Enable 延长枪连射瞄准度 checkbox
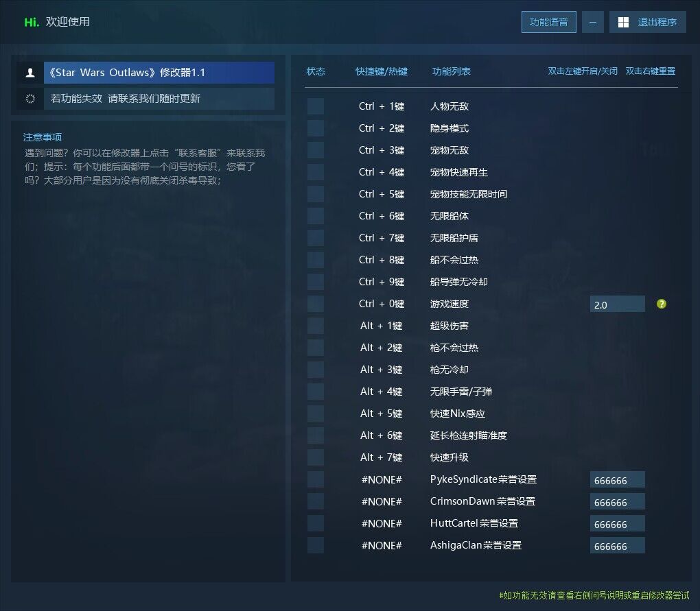The height and width of the screenshot is (611, 700). (x=316, y=435)
